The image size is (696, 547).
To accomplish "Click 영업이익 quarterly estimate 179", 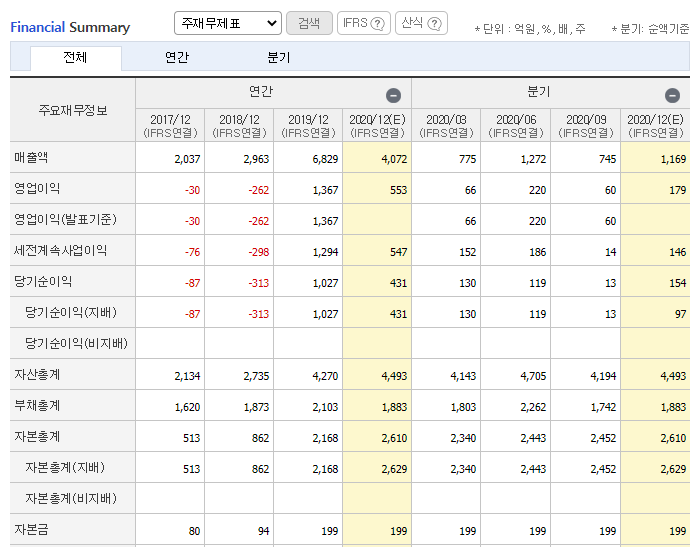I will click(x=678, y=190).
